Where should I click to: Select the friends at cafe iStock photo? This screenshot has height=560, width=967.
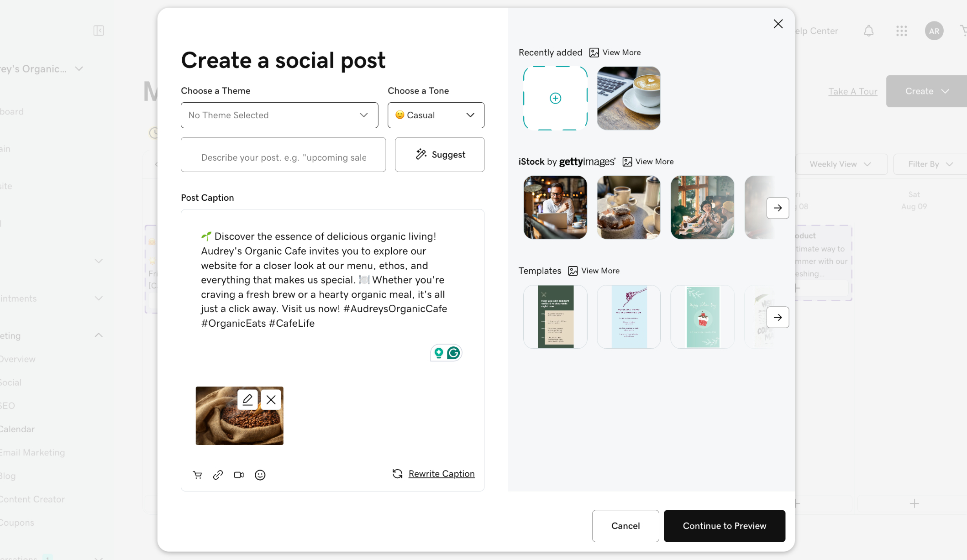point(703,207)
